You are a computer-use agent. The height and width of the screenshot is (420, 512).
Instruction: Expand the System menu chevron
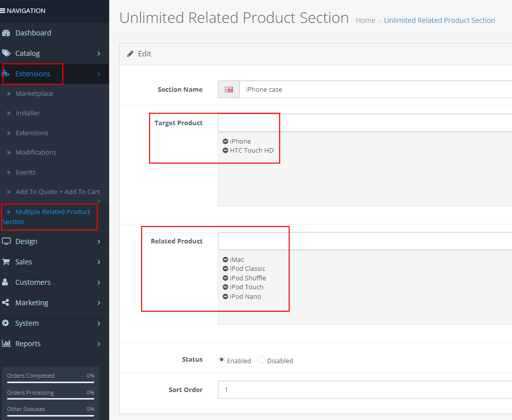(x=99, y=323)
